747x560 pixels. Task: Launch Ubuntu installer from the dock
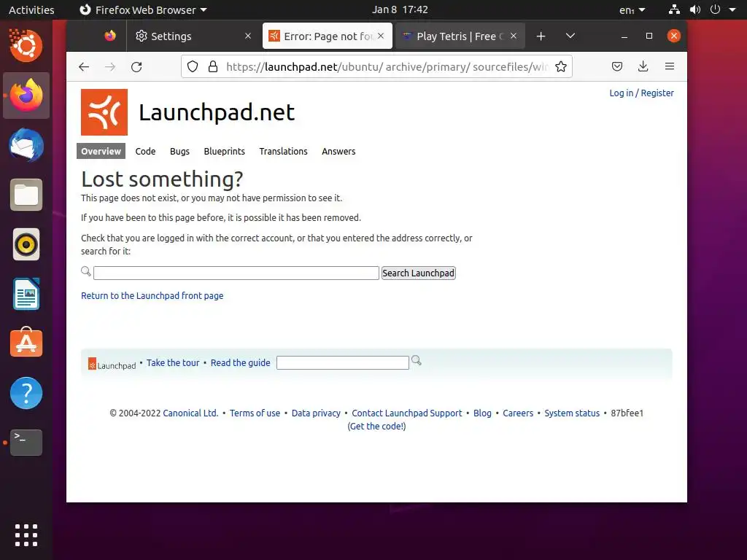pyautogui.click(x=26, y=46)
